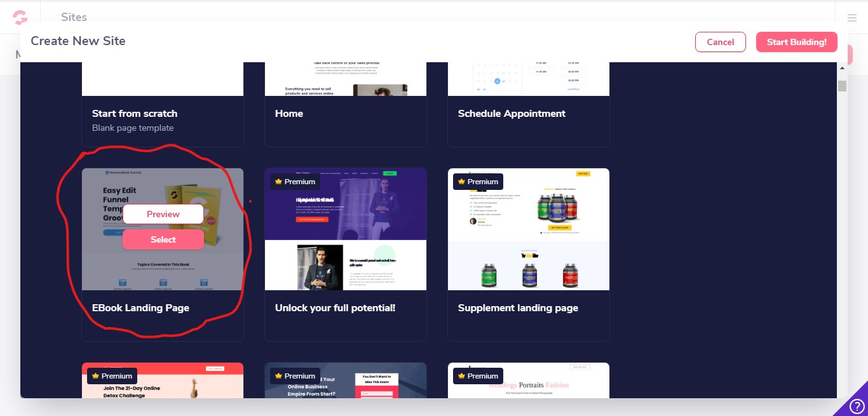Click Premium badge on 21-Day Detox Challenge template
This screenshot has width=868, height=416.
112,376
